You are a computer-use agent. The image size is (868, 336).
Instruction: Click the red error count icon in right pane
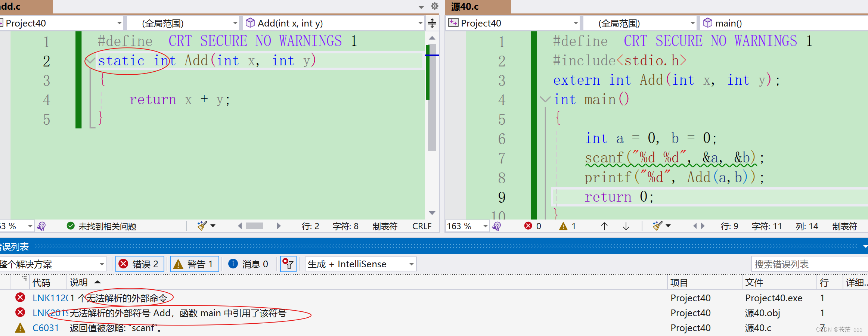[528, 226]
